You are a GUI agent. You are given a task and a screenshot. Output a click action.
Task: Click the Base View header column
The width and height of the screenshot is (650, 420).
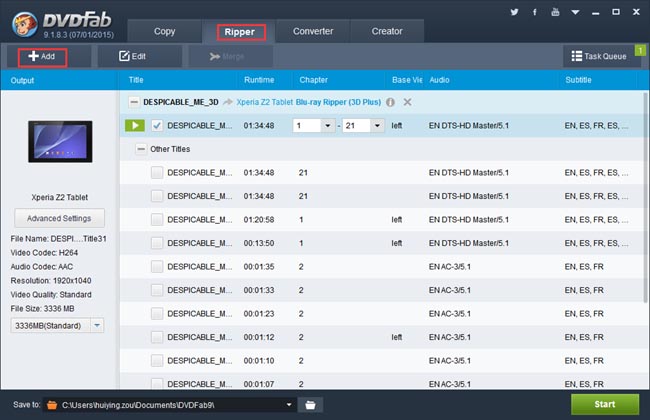coord(407,80)
